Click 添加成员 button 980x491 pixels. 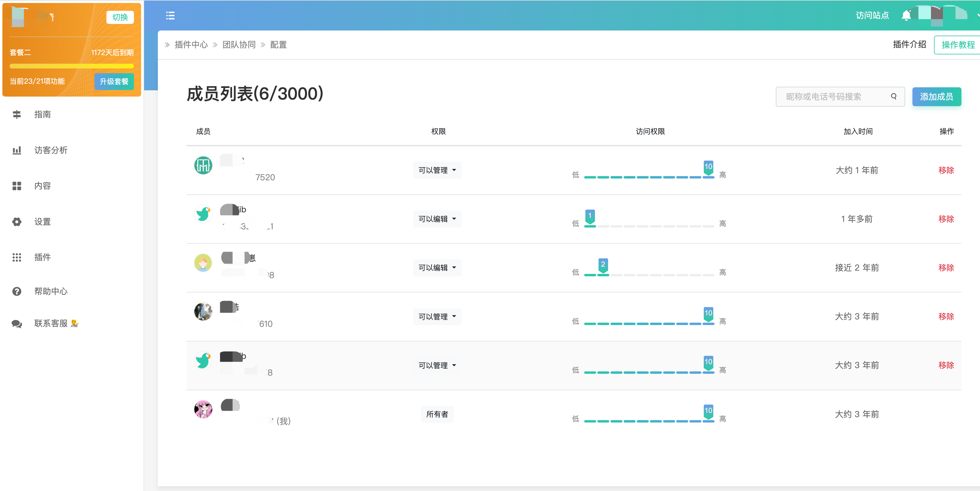(x=936, y=97)
